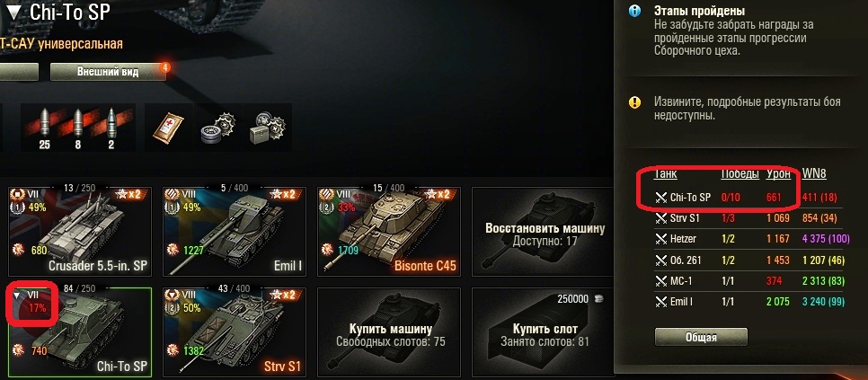This screenshot has width=868, height=380.
Task: Select the second ammo slot with 8 shells
Action: (78, 128)
